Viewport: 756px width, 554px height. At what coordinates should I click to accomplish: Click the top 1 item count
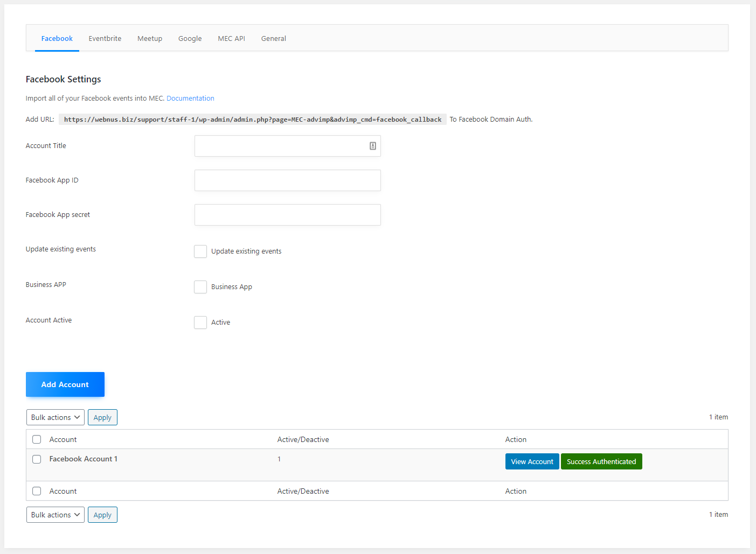click(x=718, y=417)
